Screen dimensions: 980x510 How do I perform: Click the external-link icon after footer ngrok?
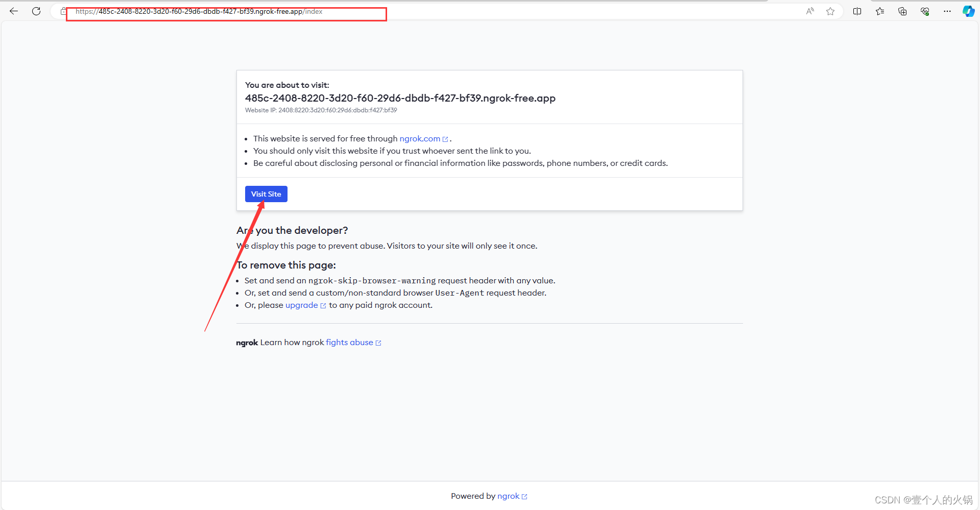pyautogui.click(x=524, y=497)
